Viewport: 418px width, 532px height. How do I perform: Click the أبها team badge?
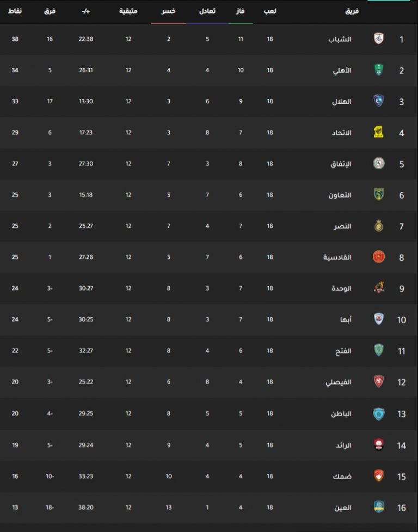click(379, 319)
